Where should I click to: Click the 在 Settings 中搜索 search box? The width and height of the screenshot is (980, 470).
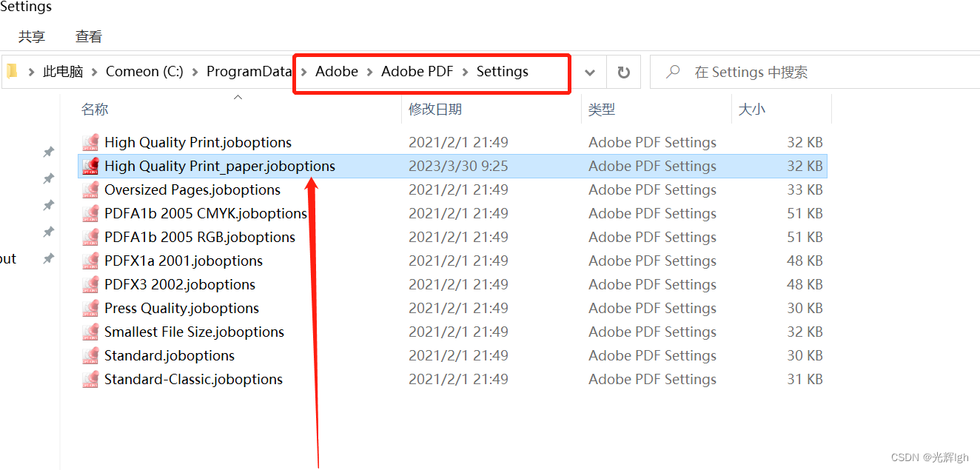click(814, 72)
